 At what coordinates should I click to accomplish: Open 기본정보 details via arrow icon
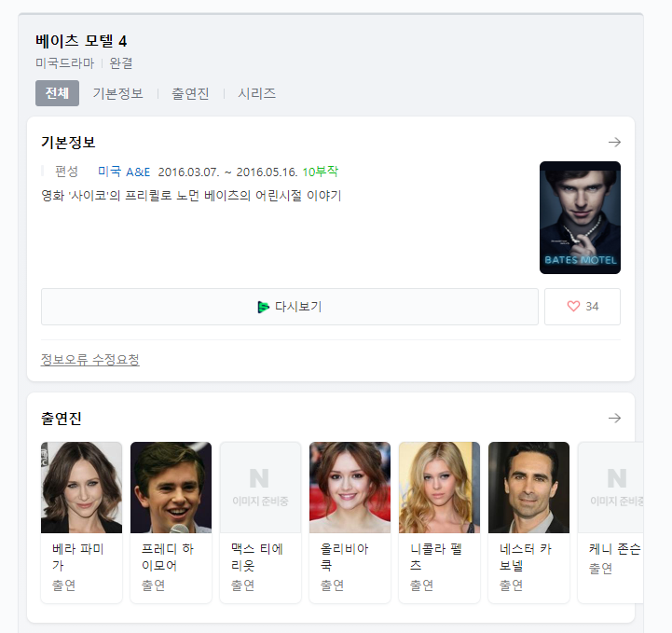(614, 143)
